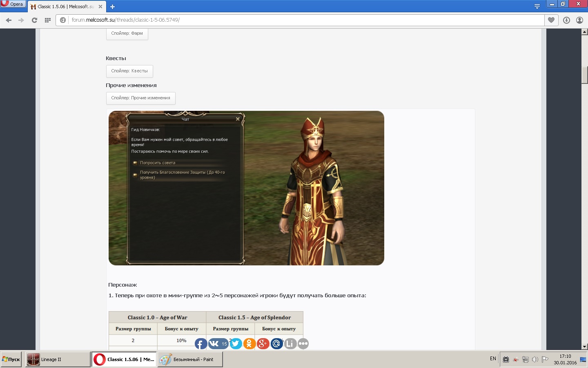The width and height of the screenshot is (588, 368).
Task: Click the Classic 1.0 – Age of War header
Action: pos(157,317)
